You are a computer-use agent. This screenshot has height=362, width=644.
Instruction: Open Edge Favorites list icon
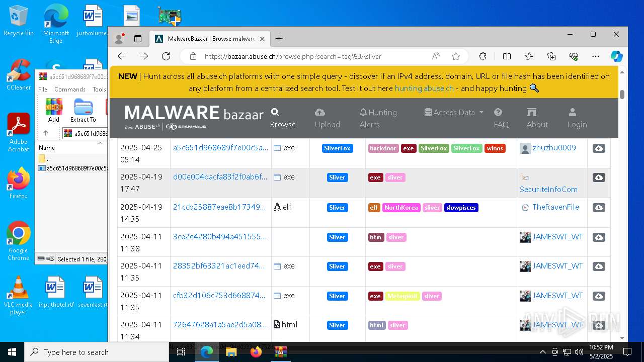[529, 56]
